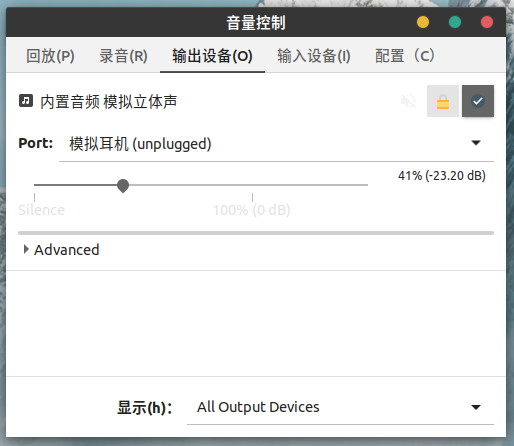Toggle mute for 内置音频 模拟立体声
Viewport: 514px width, 446px height.
click(408, 101)
